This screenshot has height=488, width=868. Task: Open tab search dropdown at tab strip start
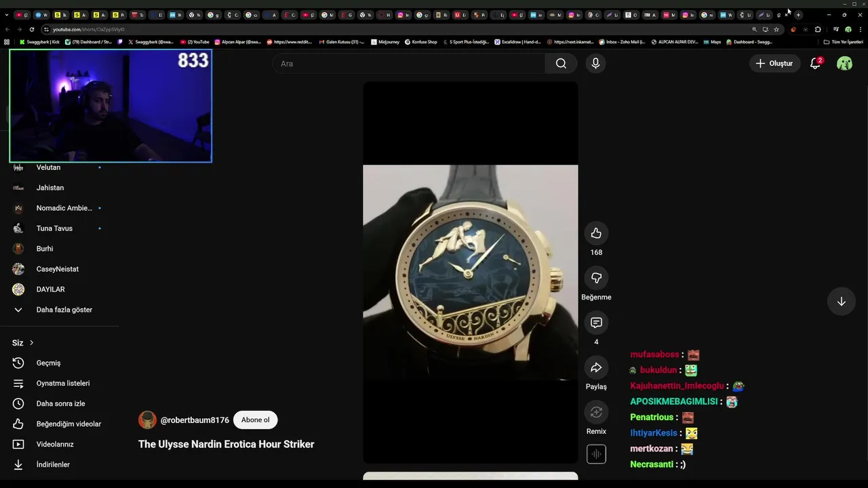pos(7,15)
